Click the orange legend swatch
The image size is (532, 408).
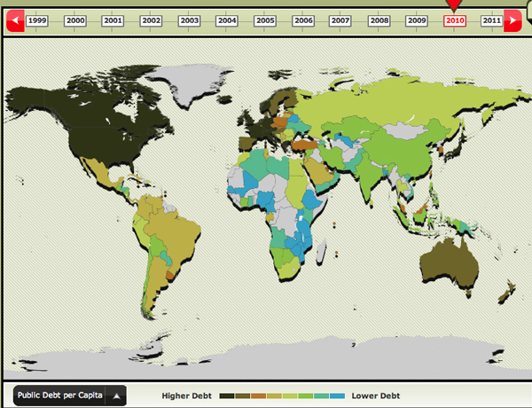click(x=258, y=396)
